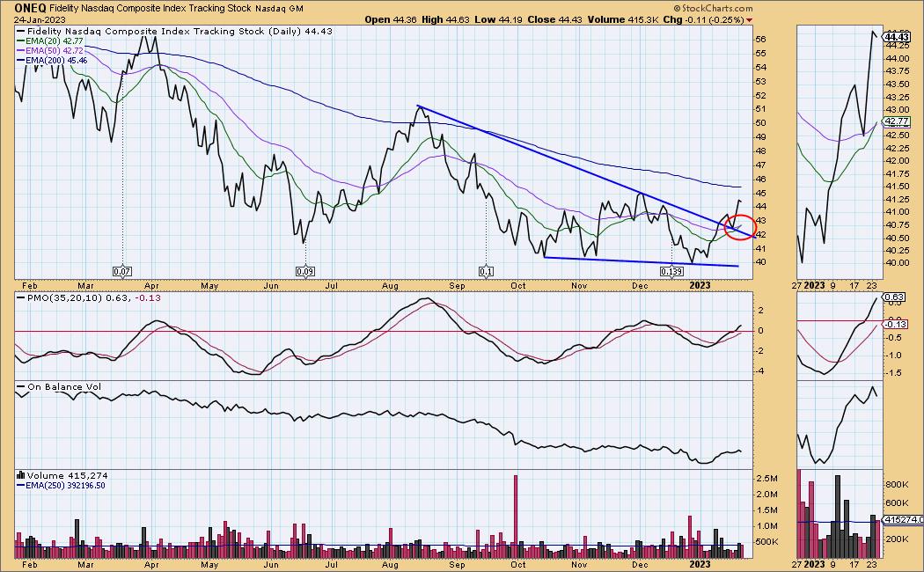The image size is (924, 572).
Task: Click the 500K volume axis label
Action: tap(766, 542)
